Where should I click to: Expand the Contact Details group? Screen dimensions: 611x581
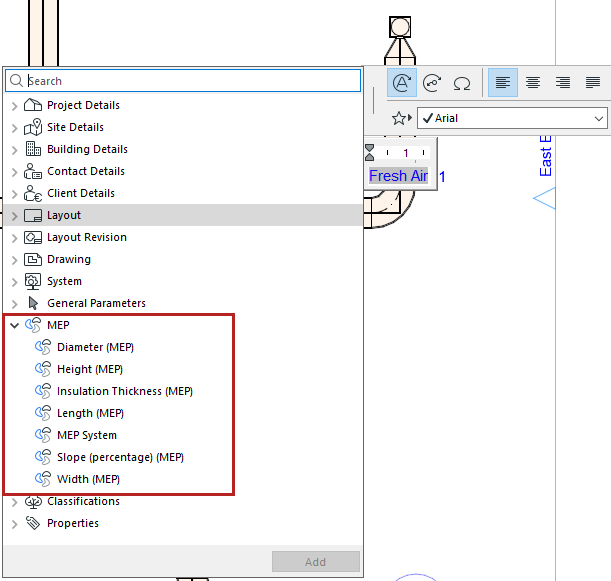click(x=14, y=172)
